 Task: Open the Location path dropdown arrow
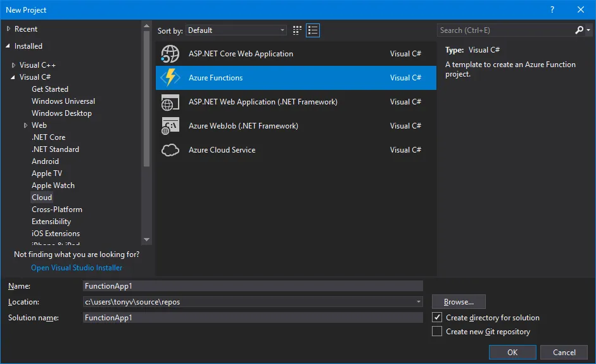419,302
